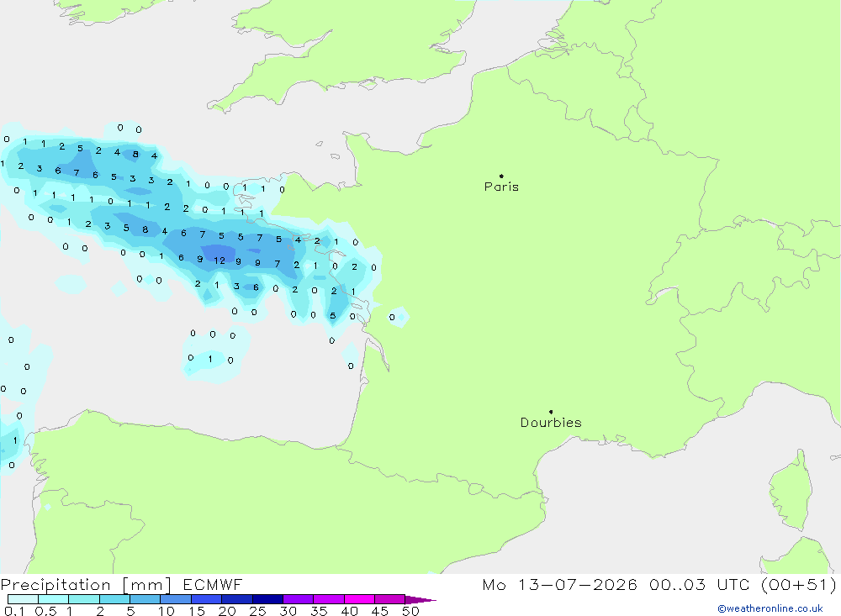
Task: Click the Paris city label
Action: tap(501, 187)
